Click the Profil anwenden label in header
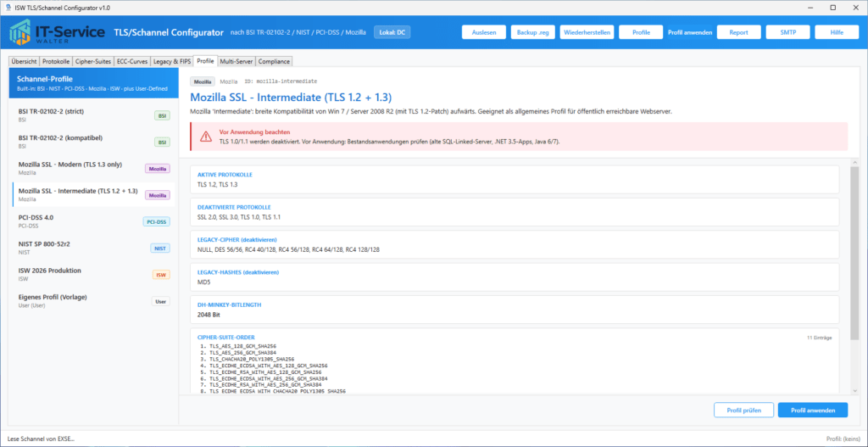This screenshot has width=868, height=447. [690, 32]
